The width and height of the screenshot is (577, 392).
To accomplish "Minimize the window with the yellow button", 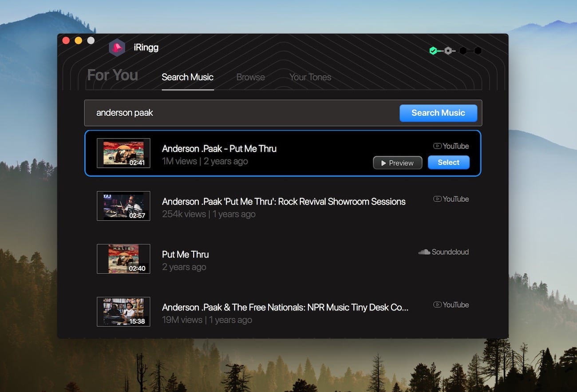I will point(78,40).
